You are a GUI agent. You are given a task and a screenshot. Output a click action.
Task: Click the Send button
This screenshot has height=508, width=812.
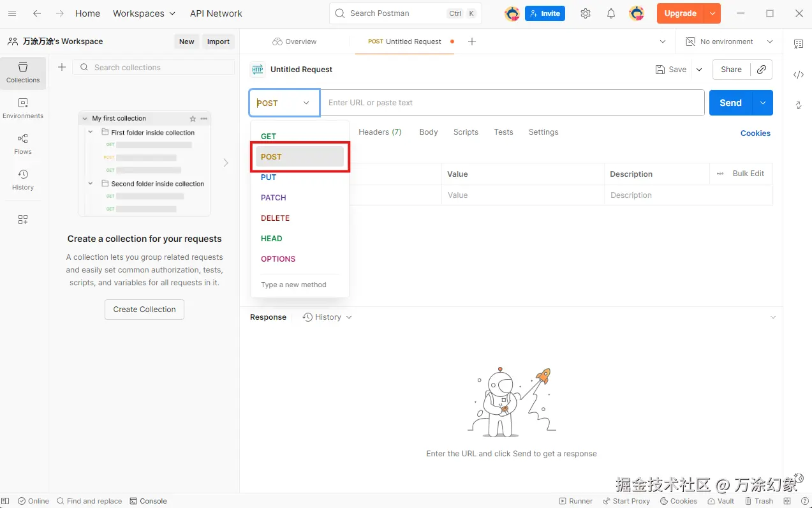tap(731, 103)
